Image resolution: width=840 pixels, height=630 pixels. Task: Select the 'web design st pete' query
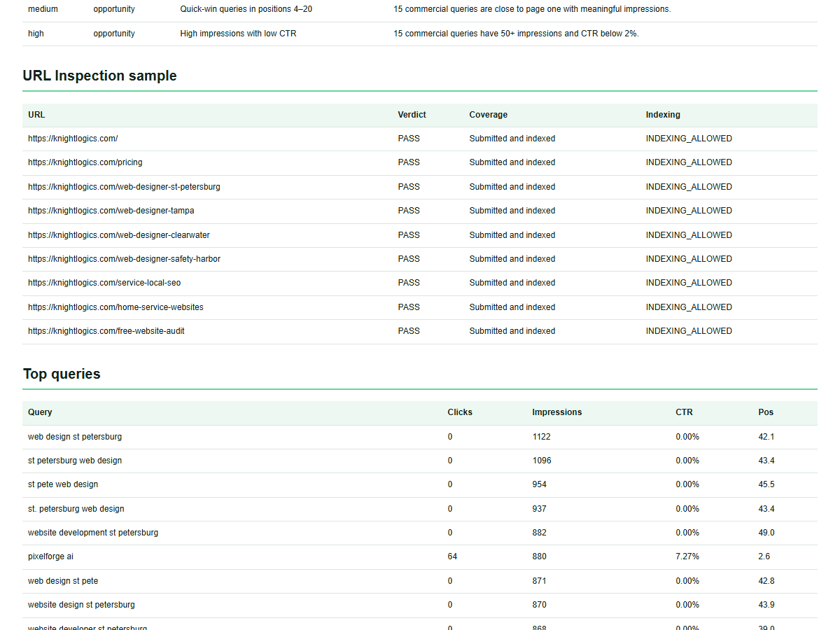point(63,581)
